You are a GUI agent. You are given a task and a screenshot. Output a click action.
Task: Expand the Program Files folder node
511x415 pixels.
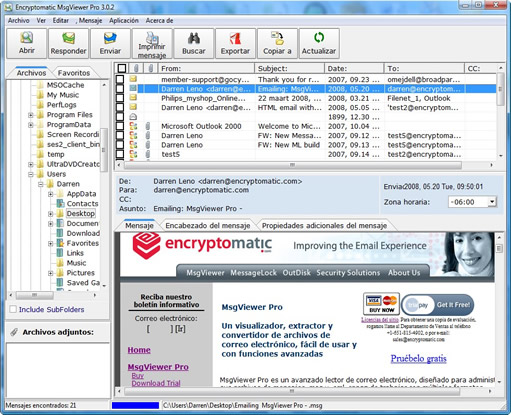(x=31, y=115)
